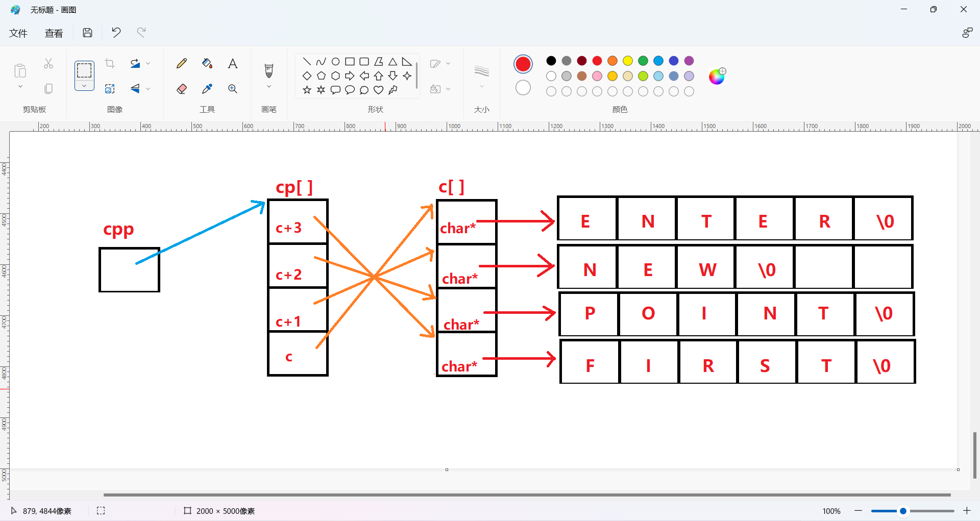Choose the yellow color swatch
Screen dimensions: 980x521
coord(628,61)
